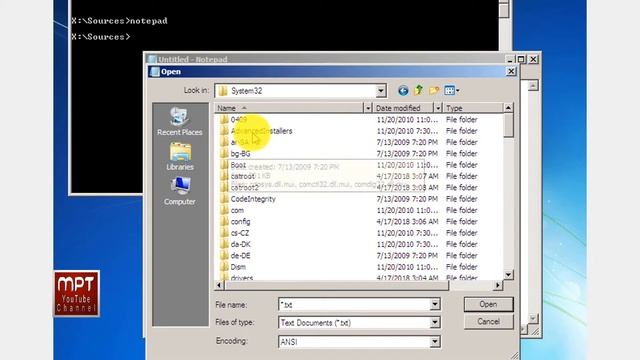Select the config folder icon
Image resolution: width=640 pixels, height=360 pixels.
click(x=224, y=222)
